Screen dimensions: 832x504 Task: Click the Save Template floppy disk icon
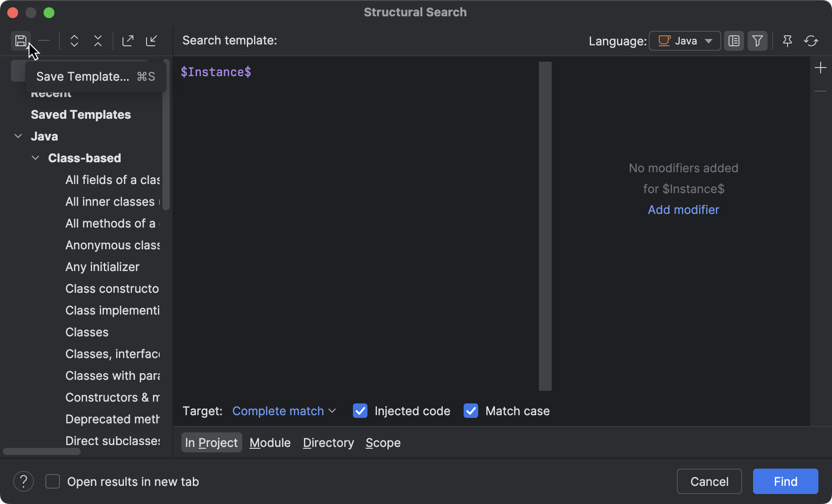pos(21,41)
